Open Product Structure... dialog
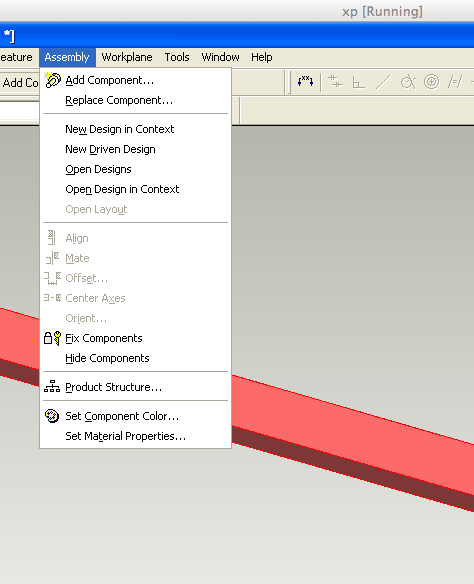This screenshot has width=474, height=584. (x=136, y=387)
